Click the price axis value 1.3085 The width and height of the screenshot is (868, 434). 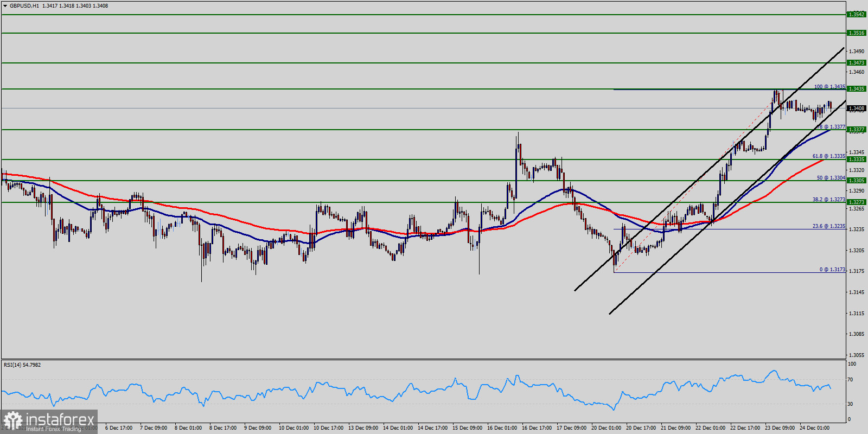[856, 334]
